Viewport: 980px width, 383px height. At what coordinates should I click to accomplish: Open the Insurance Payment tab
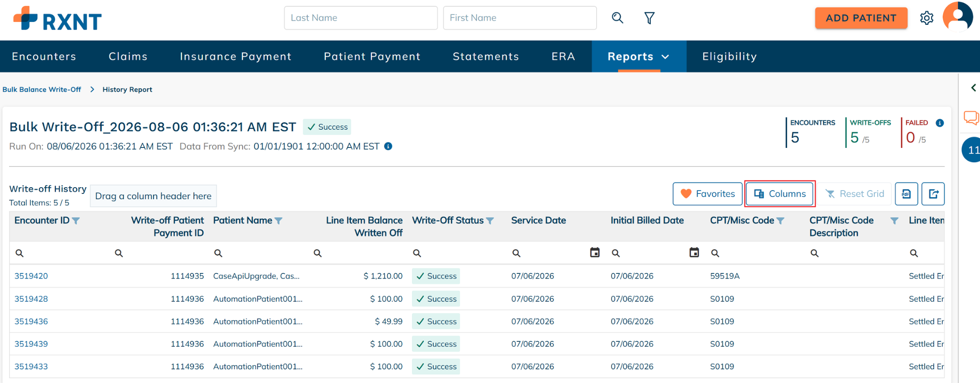tap(235, 56)
